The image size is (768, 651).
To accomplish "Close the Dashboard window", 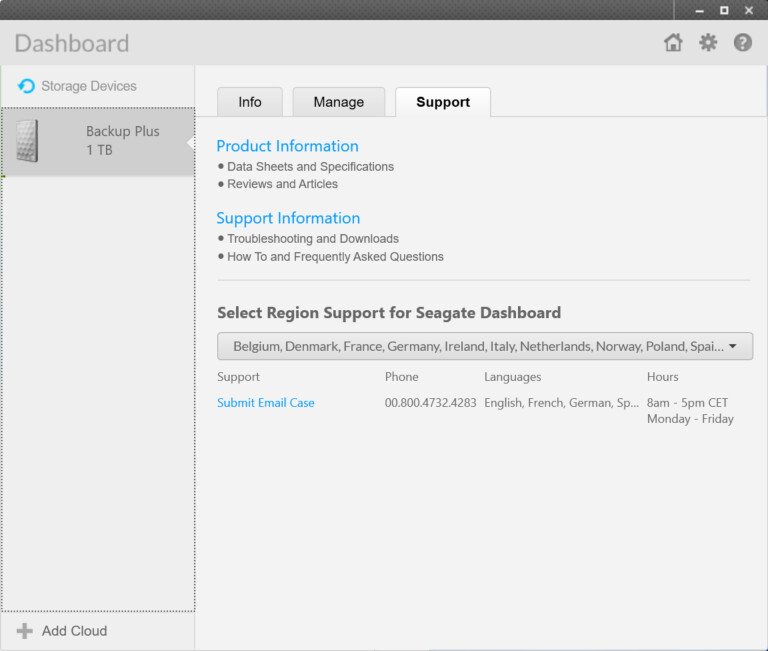I will [x=749, y=10].
